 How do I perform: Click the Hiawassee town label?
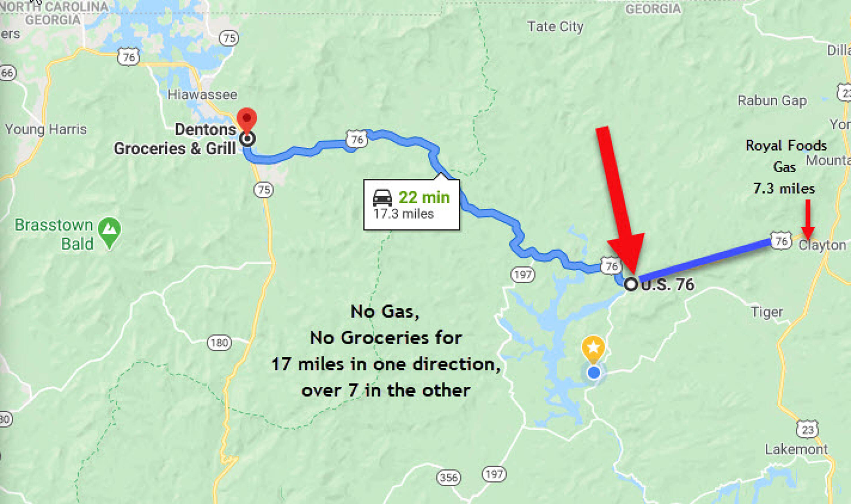coord(203,94)
